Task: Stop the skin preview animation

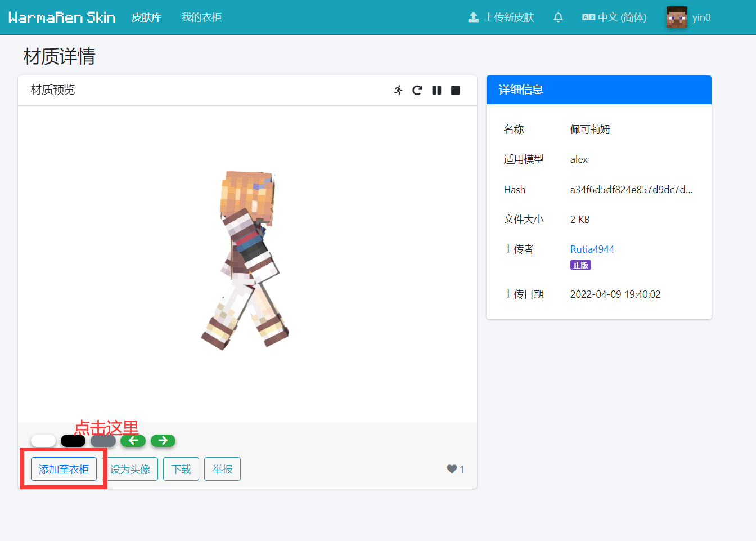Action: [x=456, y=90]
